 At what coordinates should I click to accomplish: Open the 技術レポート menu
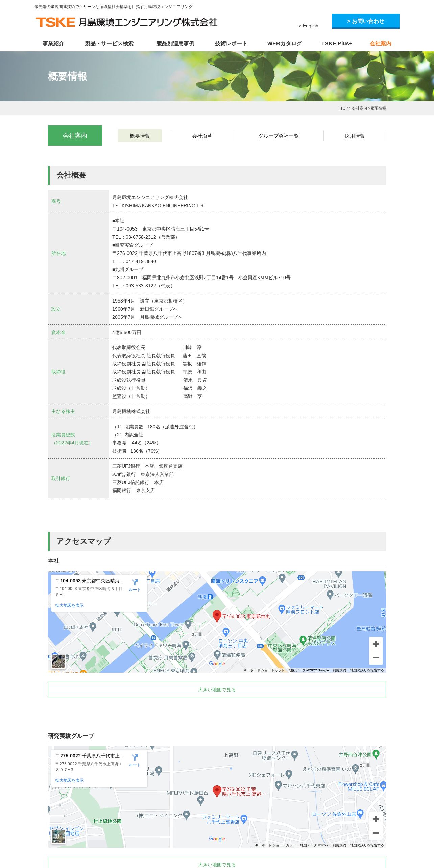click(231, 43)
